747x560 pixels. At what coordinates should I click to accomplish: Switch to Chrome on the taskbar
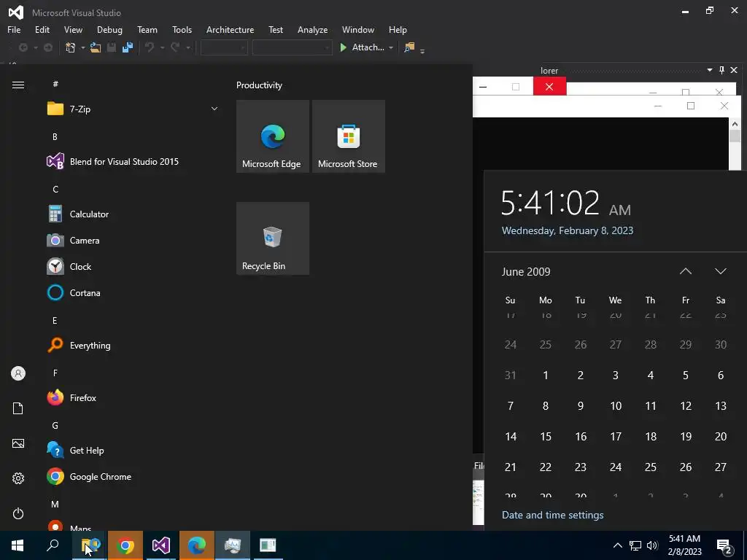coord(125,545)
